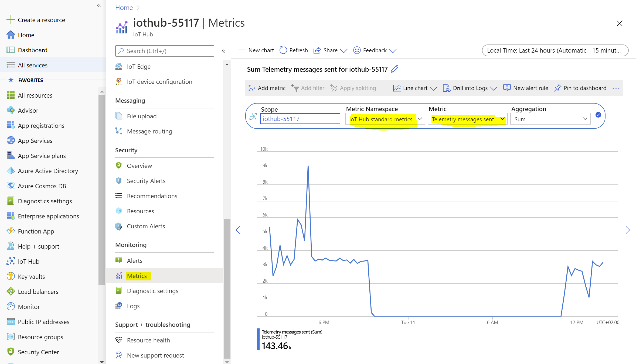Open Drill into Logs dropdown
This screenshot has height=364, width=636.
point(470,88)
